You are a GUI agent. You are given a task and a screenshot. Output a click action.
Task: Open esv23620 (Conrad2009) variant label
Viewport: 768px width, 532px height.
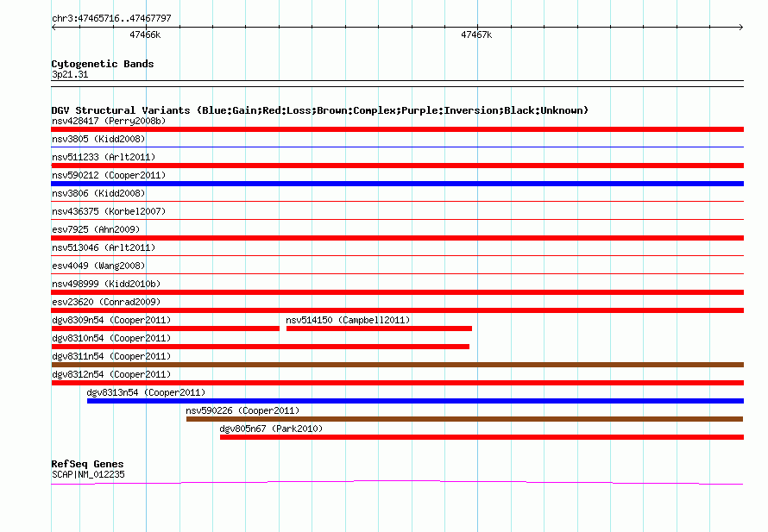(x=106, y=302)
